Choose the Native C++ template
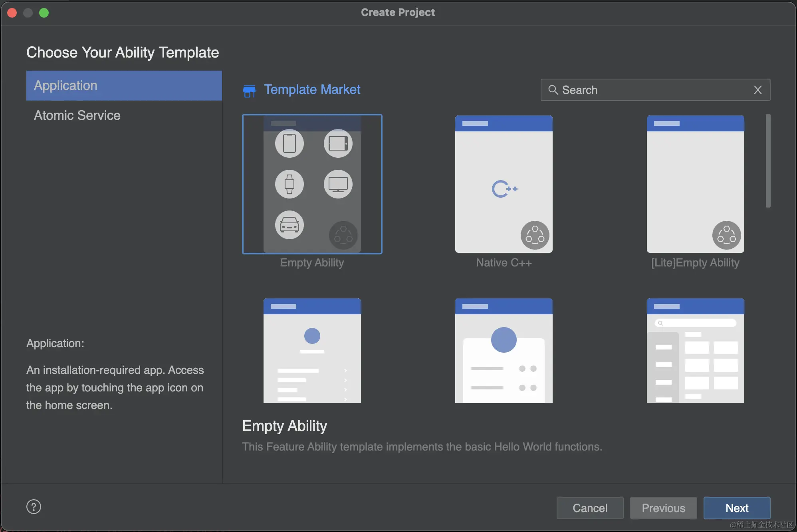Image resolution: width=797 pixels, height=532 pixels. pyautogui.click(x=504, y=184)
